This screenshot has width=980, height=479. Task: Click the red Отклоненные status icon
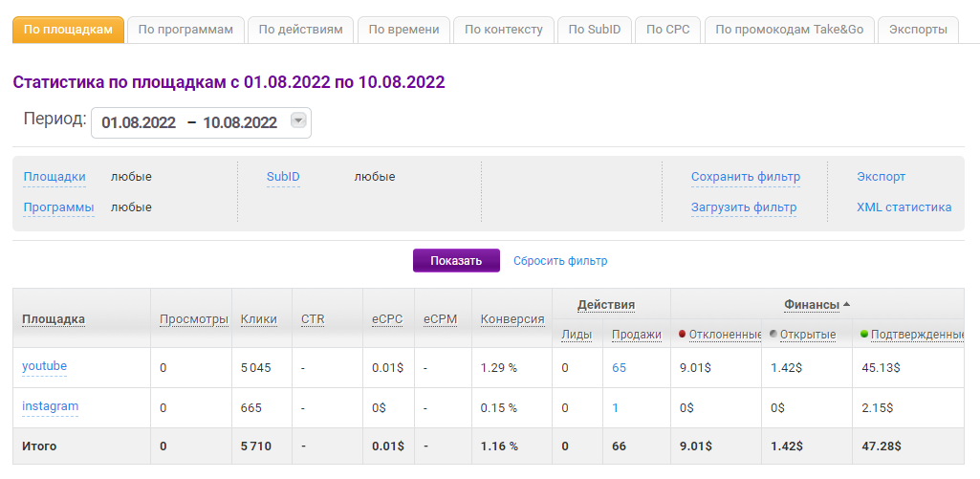coord(682,334)
